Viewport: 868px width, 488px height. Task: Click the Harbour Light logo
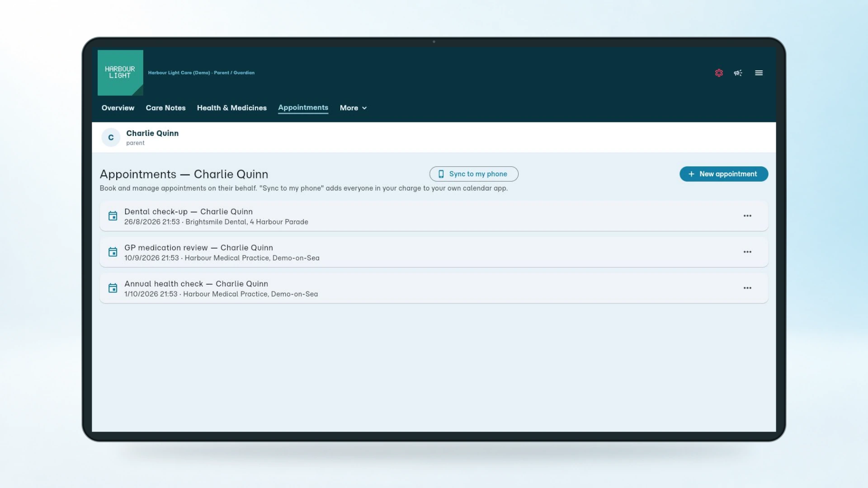tap(120, 73)
